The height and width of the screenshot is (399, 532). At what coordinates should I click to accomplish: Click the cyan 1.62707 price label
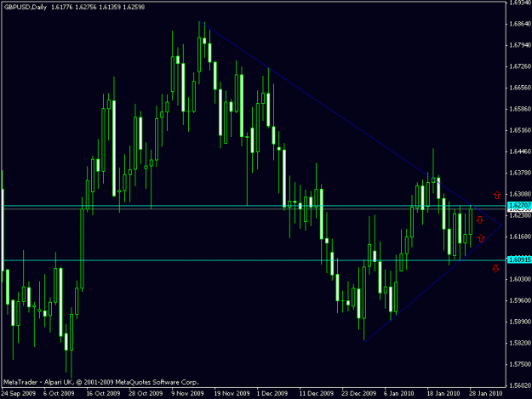click(519, 205)
